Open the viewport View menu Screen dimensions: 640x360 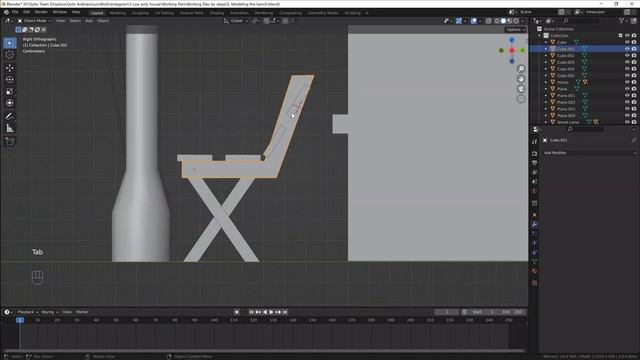[x=60, y=21]
